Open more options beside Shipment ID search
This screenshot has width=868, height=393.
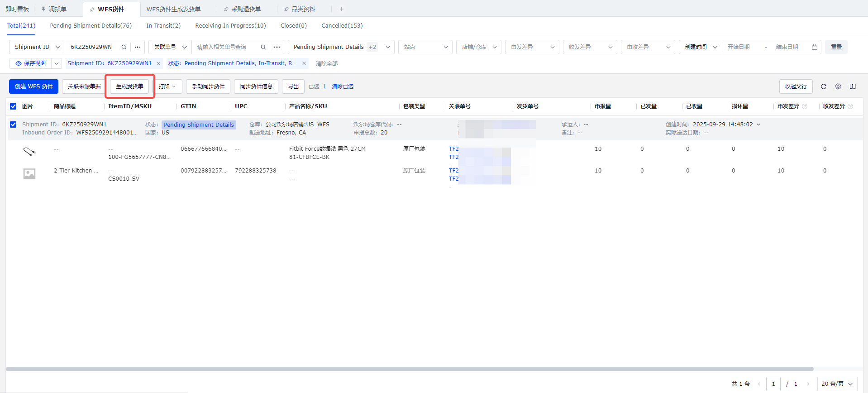138,47
